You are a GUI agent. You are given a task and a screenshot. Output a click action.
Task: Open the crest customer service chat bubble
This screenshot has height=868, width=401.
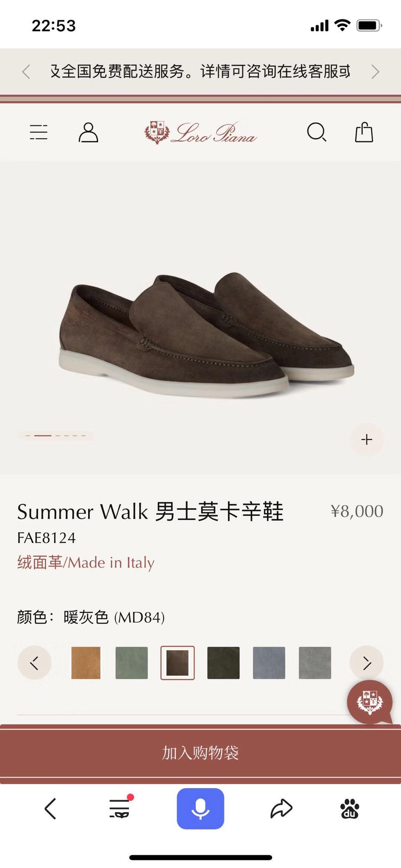point(370,702)
